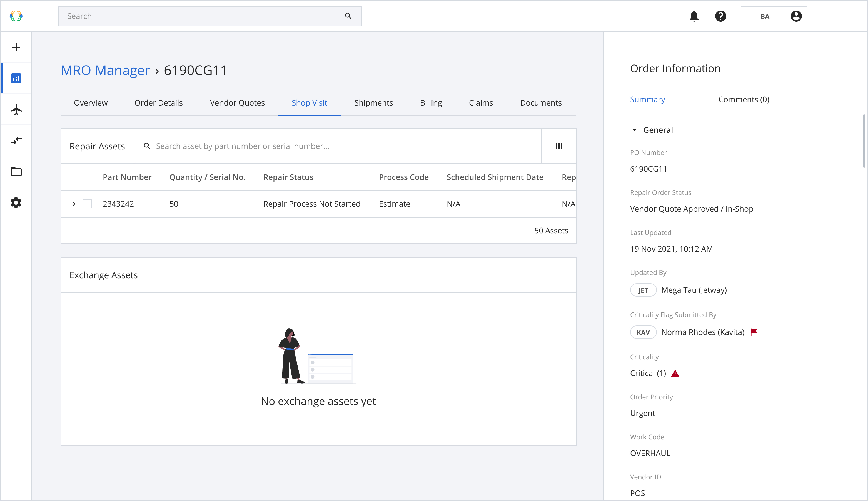Click the Urgent order priority value
The width and height of the screenshot is (868, 501).
(642, 413)
